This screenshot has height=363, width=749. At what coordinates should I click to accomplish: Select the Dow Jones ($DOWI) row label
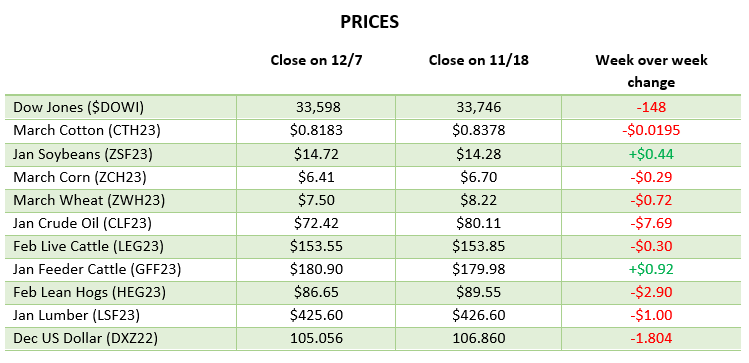(78, 107)
